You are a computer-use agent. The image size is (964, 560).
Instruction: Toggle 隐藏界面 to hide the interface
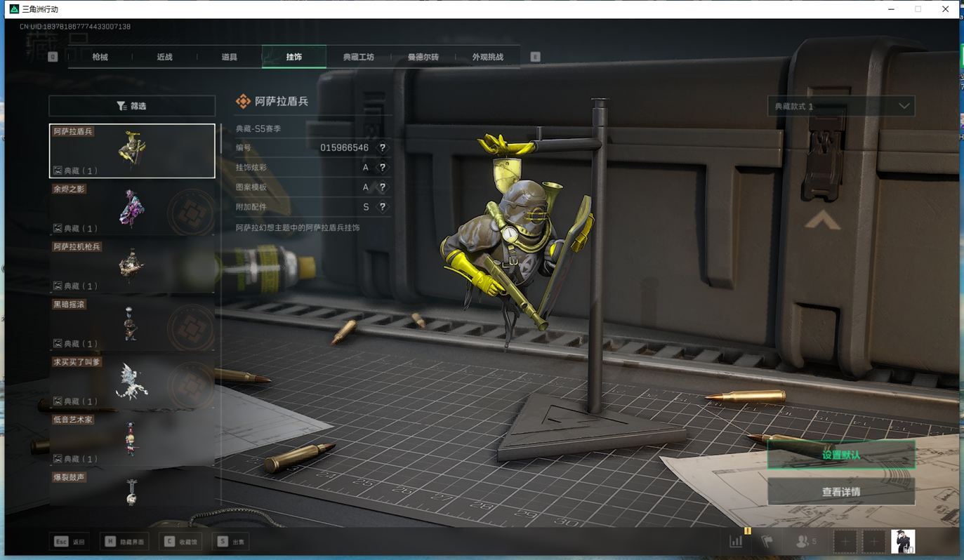point(125,542)
